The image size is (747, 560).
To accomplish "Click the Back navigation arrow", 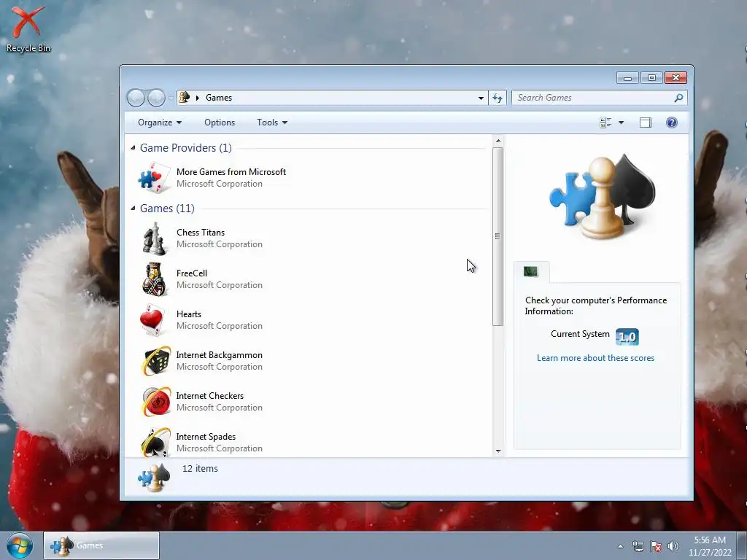I will (x=136, y=98).
